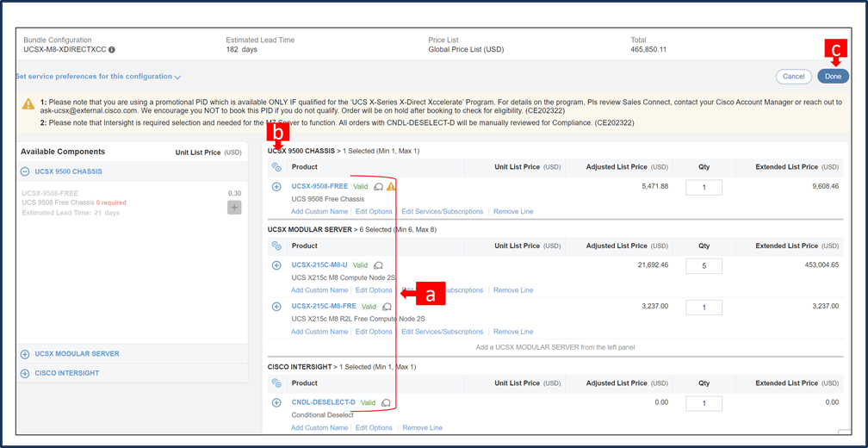868x448 pixels.
Task: Click the gear icon in CISCO INTERSIGHT header
Action: coord(276,383)
